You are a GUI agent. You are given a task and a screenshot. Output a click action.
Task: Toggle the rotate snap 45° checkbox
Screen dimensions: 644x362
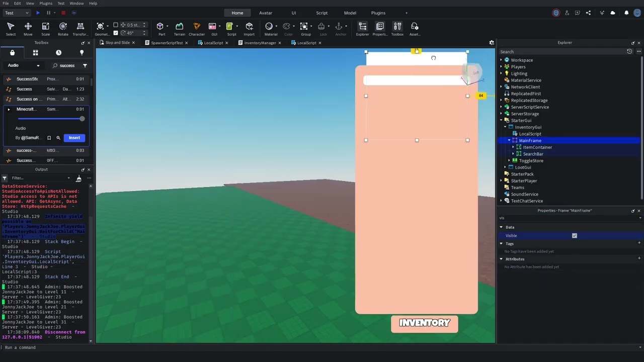(x=115, y=33)
